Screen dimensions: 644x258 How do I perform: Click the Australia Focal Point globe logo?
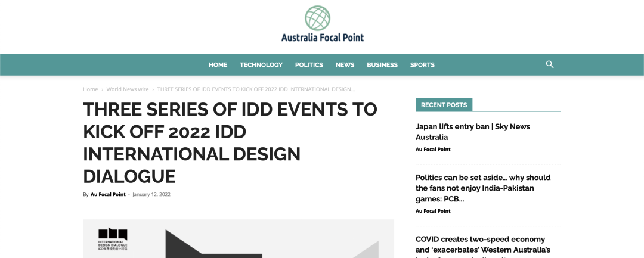[317, 18]
